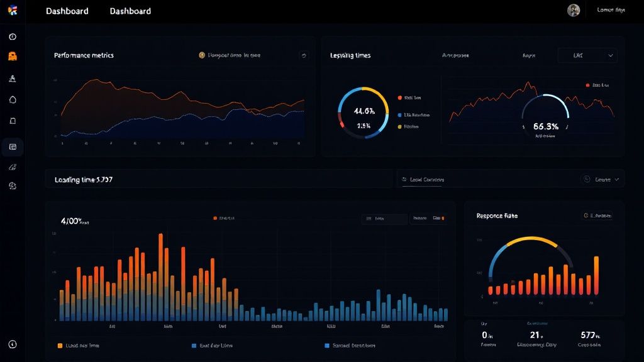Screen dimensions: 644x362
Task: Click the droplet-shaped sidebar icon
Action: point(13,100)
